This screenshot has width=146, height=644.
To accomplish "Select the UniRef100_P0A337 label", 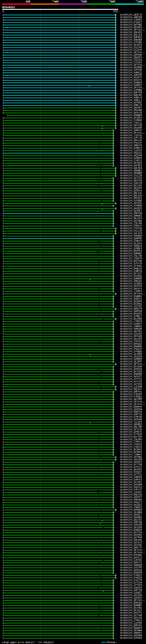I will (131, 143).
